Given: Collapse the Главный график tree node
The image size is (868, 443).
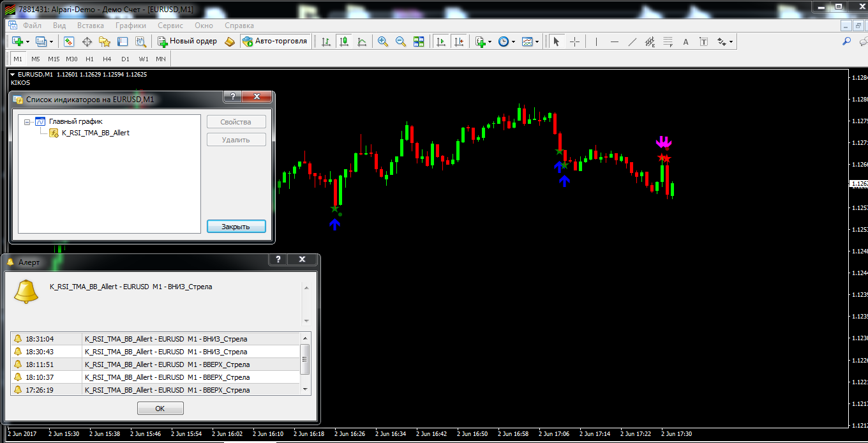Looking at the screenshot, I should [27, 121].
